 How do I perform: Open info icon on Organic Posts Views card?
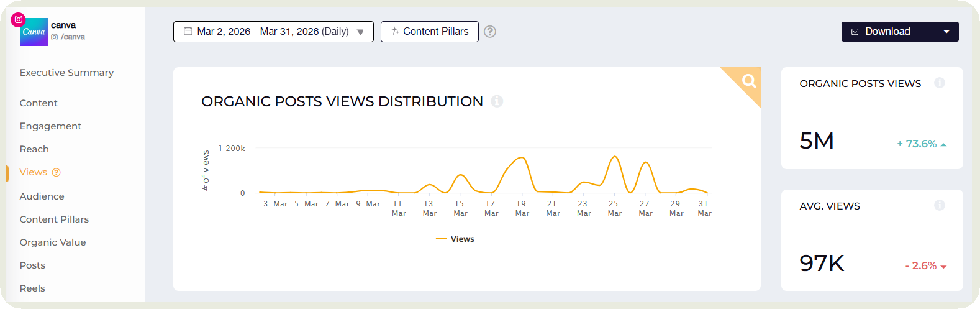[940, 83]
